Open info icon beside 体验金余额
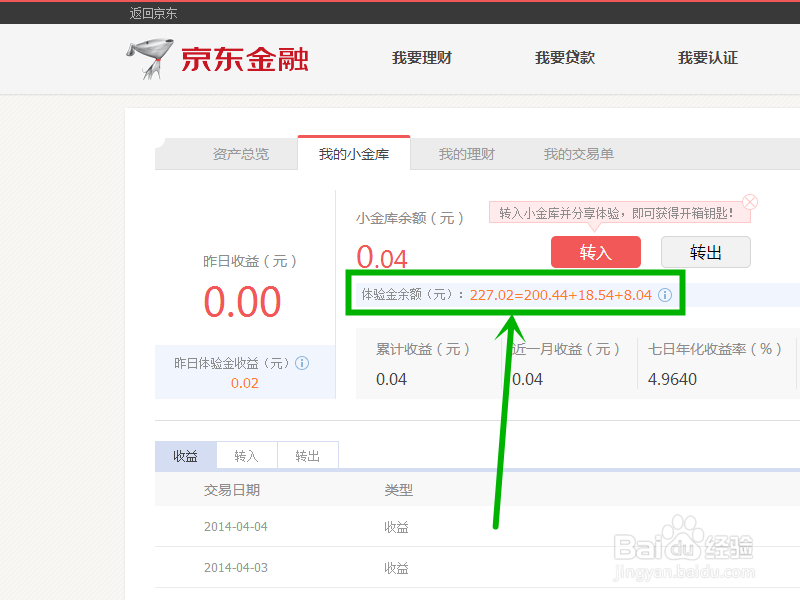This screenshot has width=800, height=600. (665, 295)
